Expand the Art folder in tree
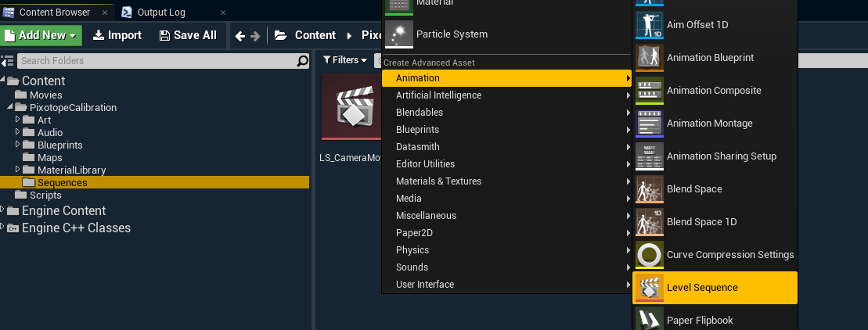The image size is (868, 330). coord(19,120)
